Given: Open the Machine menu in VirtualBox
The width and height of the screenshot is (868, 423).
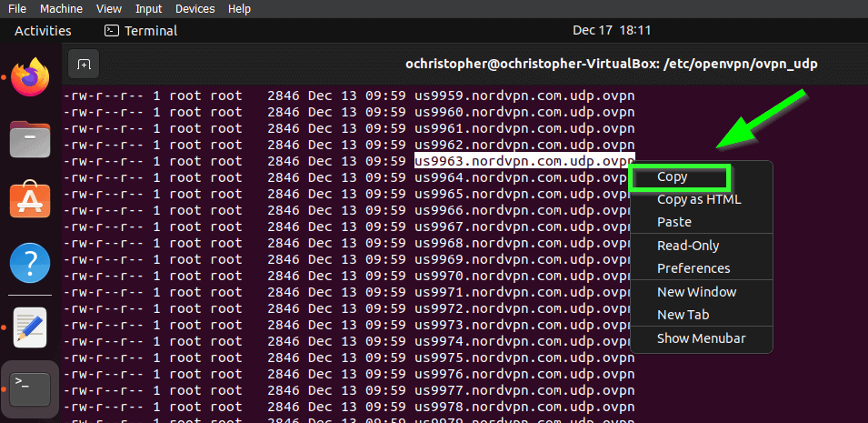Looking at the screenshot, I should [x=62, y=9].
